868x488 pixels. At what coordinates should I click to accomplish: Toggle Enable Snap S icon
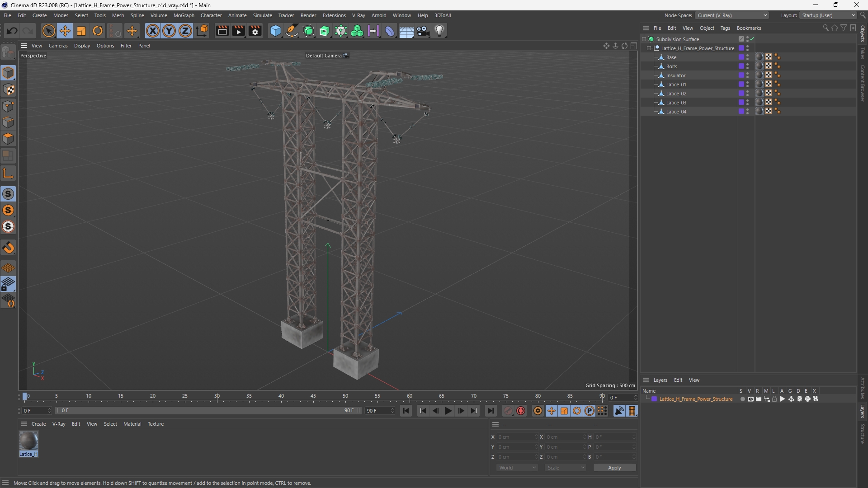tap(8, 194)
